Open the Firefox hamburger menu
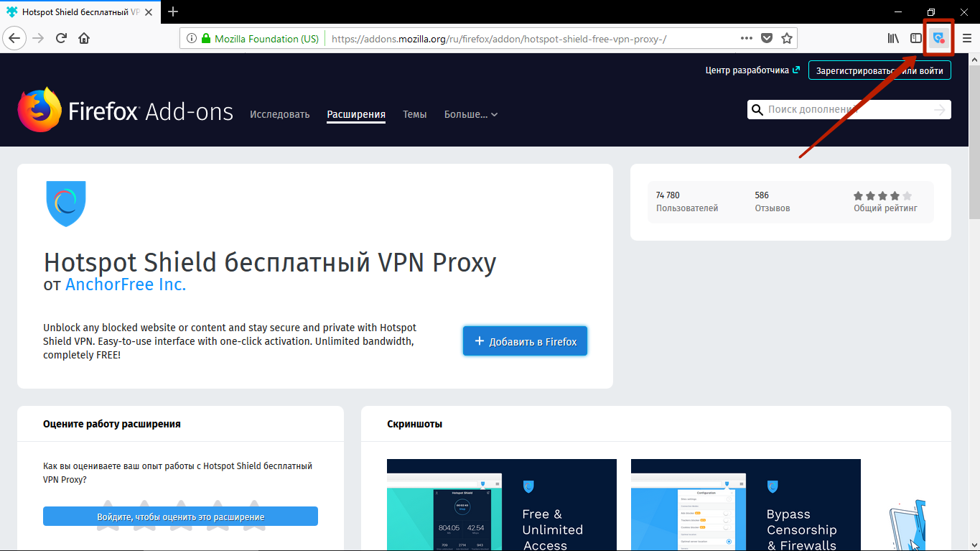The image size is (980, 551). [x=966, y=38]
